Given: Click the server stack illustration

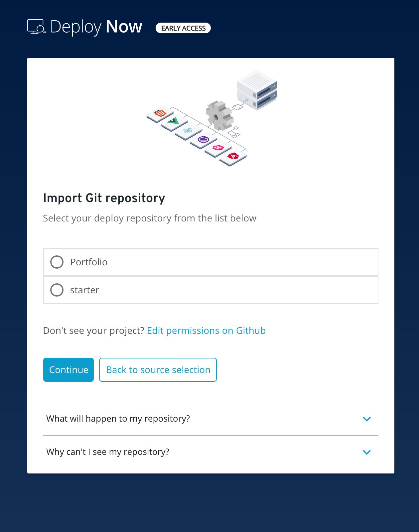Looking at the screenshot, I should pyautogui.click(x=257, y=89).
